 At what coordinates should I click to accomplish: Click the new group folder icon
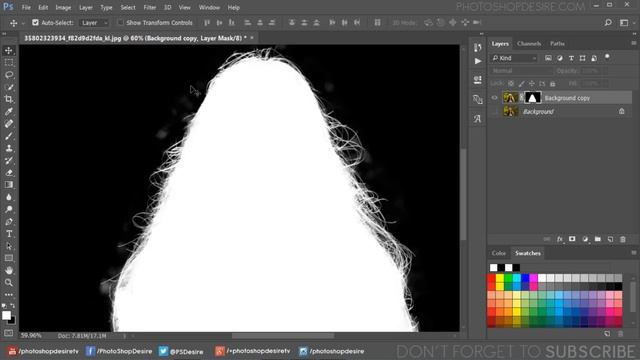(598, 239)
